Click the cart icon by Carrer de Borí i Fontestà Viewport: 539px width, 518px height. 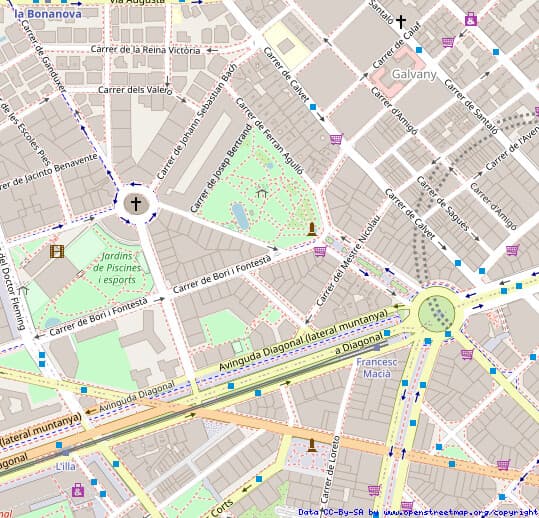[320, 251]
